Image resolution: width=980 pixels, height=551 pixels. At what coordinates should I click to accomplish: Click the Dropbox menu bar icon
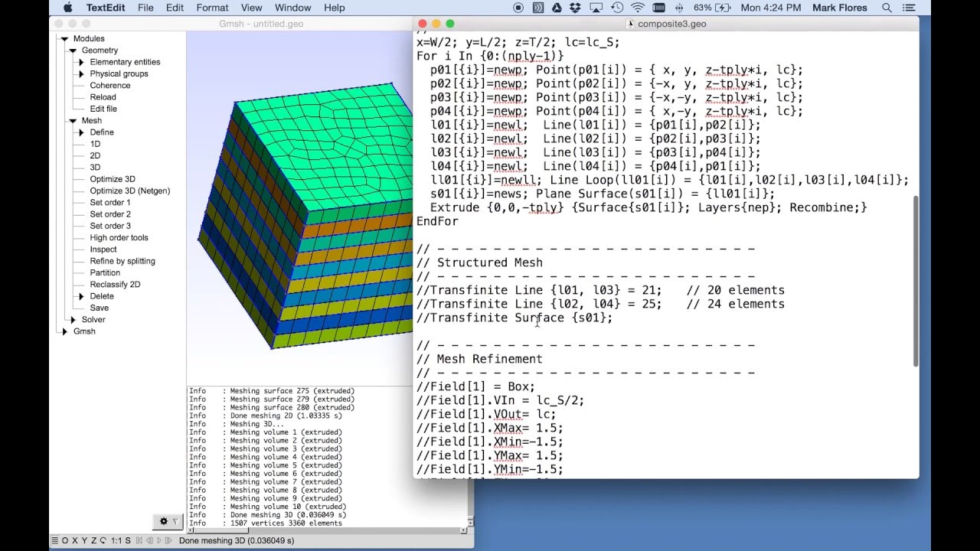[x=575, y=8]
